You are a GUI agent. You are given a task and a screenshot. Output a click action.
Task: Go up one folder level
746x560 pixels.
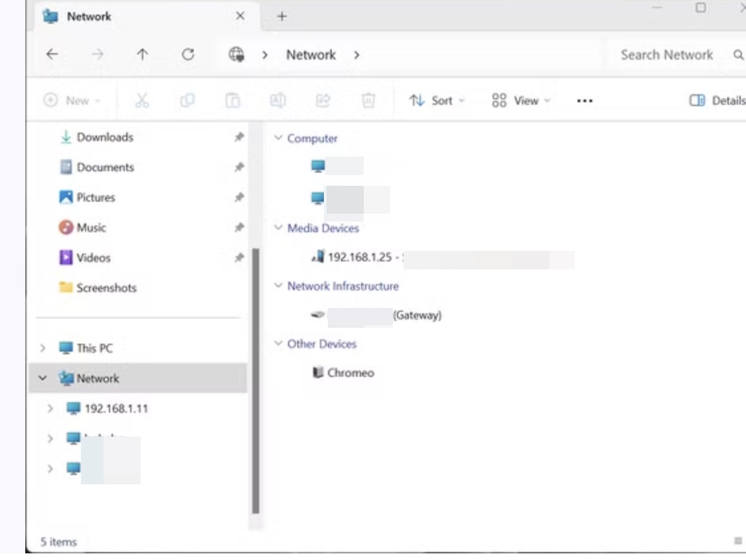coord(142,54)
